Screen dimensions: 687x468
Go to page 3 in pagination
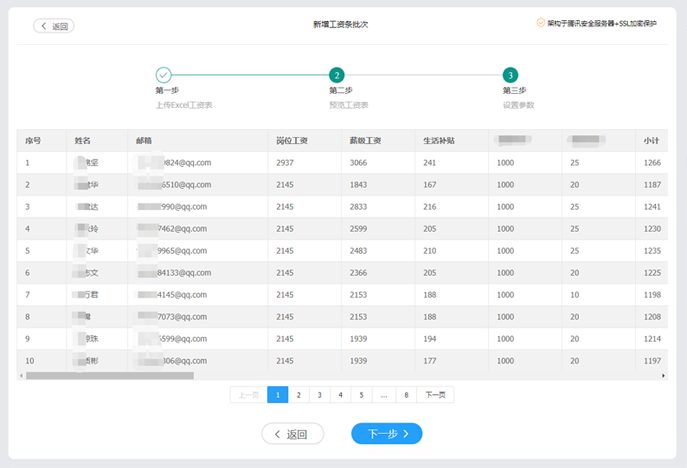point(319,395)
